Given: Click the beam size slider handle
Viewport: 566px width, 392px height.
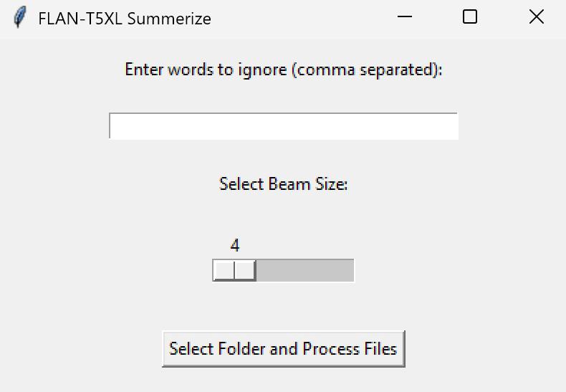Looking at the screenshot, I should [x=234, y=270].
